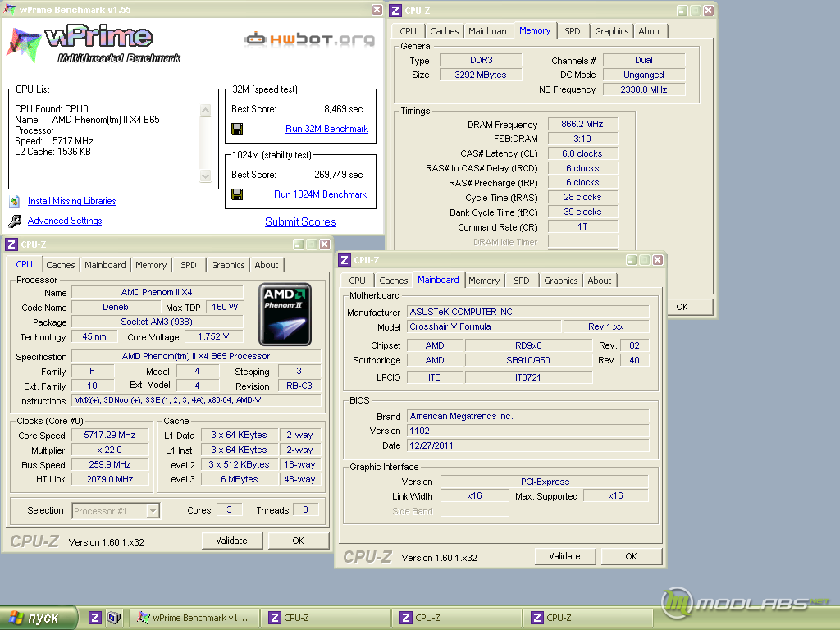Click the Install Missing Libraries icon
Image resolution: width=840 pixels, height=630 pixels.
pos(15,202)
